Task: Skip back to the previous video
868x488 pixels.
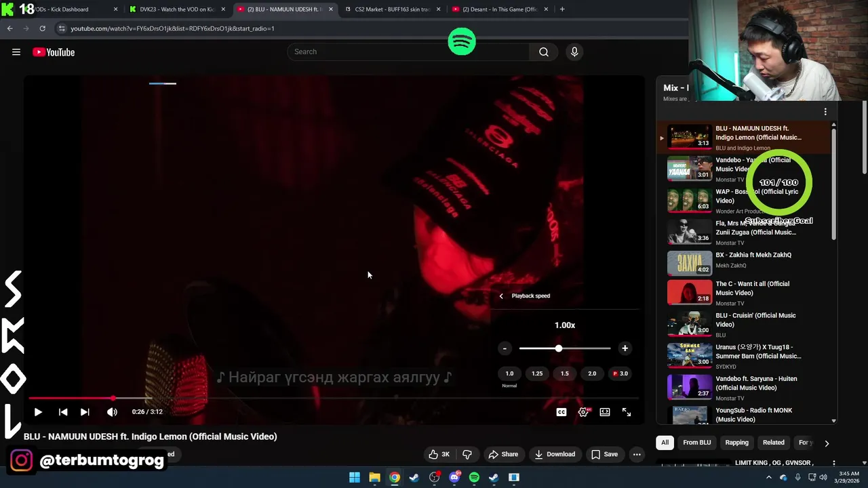Action: (63, 411)
